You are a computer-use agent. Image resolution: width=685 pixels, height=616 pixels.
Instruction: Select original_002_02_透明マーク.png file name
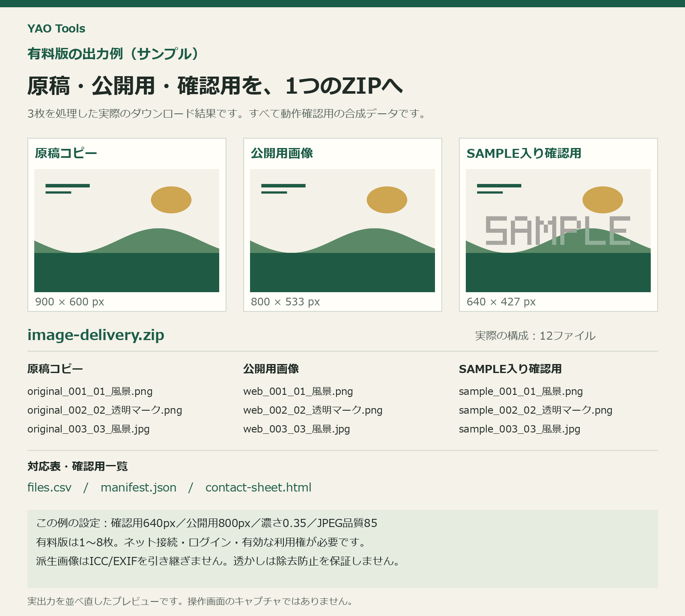105,410
